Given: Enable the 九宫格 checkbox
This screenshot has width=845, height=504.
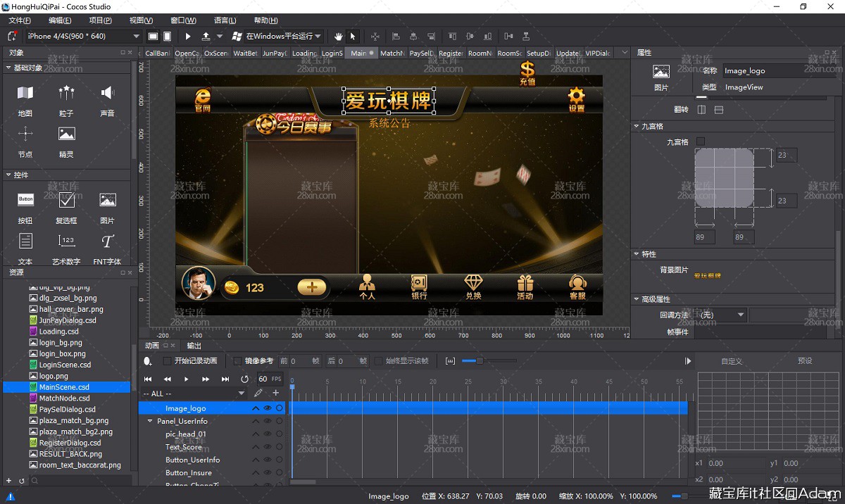Looking at the screenshot, I should click(700, 141).
